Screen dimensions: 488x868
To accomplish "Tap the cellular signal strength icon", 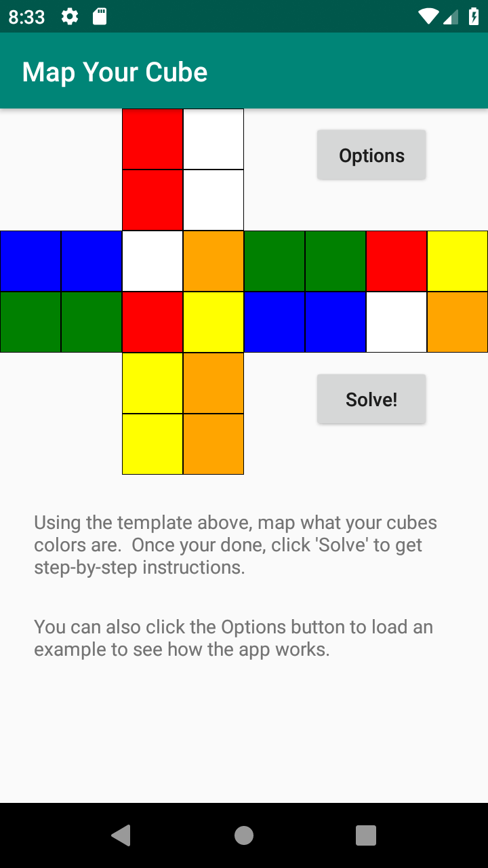I will tap(451, 16).
